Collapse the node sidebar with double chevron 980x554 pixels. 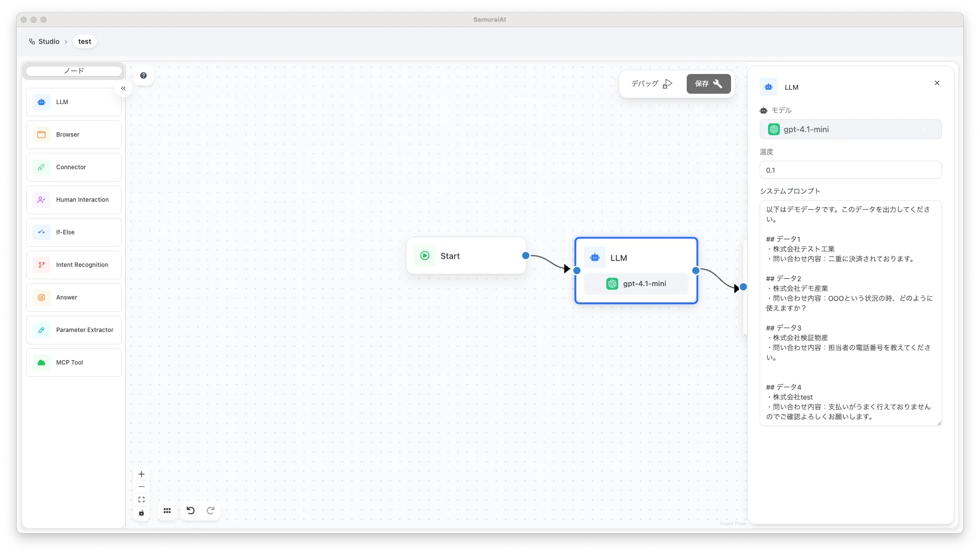pyautogui.click(x=123, y=88)
